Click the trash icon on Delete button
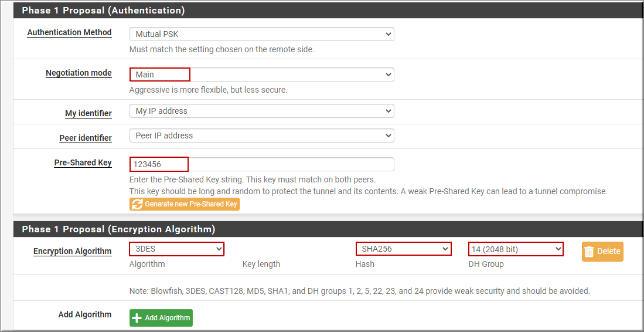644x332 pixels. point(589,252)
